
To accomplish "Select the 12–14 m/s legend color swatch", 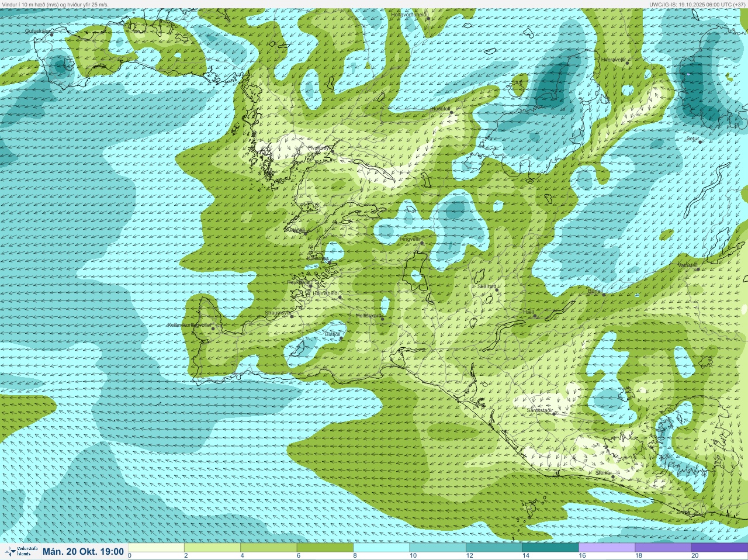I will pos(494,548).
